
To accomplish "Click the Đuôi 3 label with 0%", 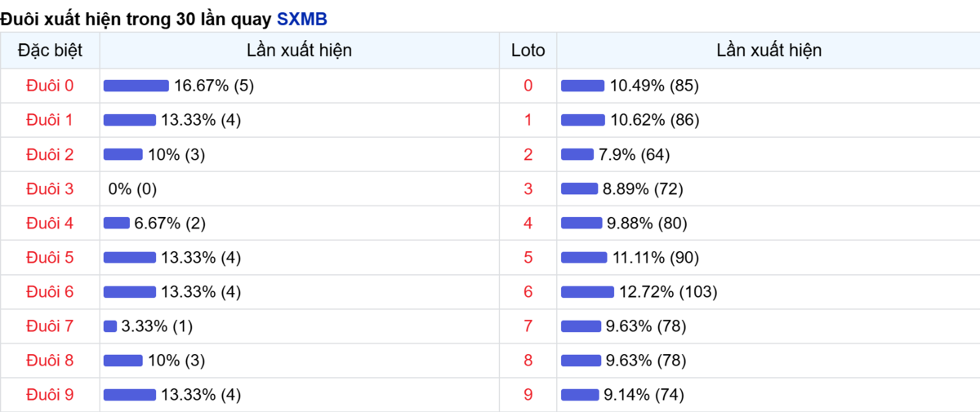I will click(x=50, y=189).
